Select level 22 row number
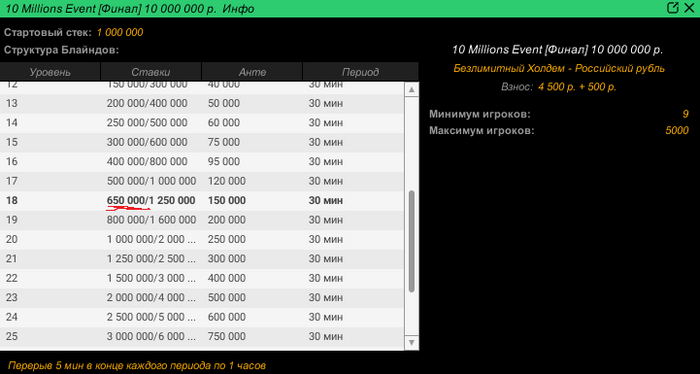Image resolution: width=700 pixels, height=374 pixels. 12,278
